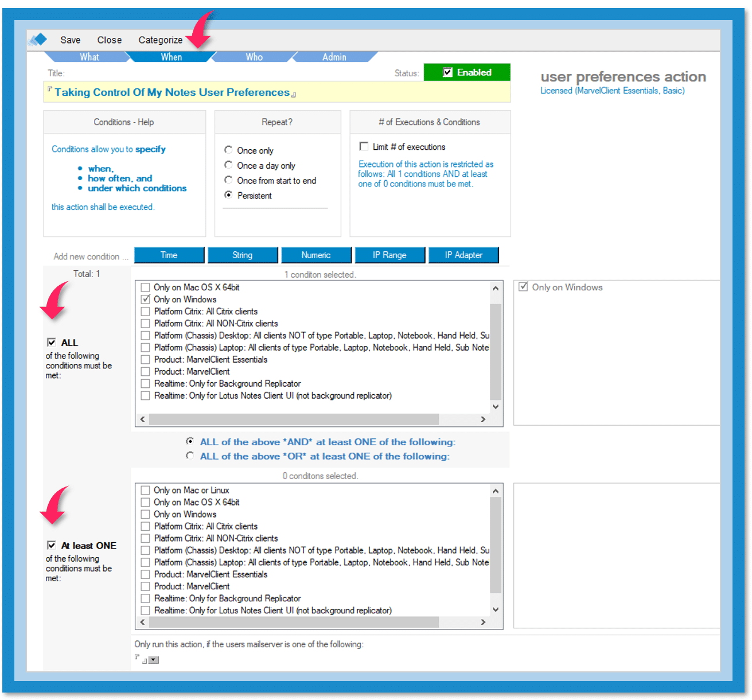Click Save in the toolbar

pyautogui.click(x=70, y=40)
